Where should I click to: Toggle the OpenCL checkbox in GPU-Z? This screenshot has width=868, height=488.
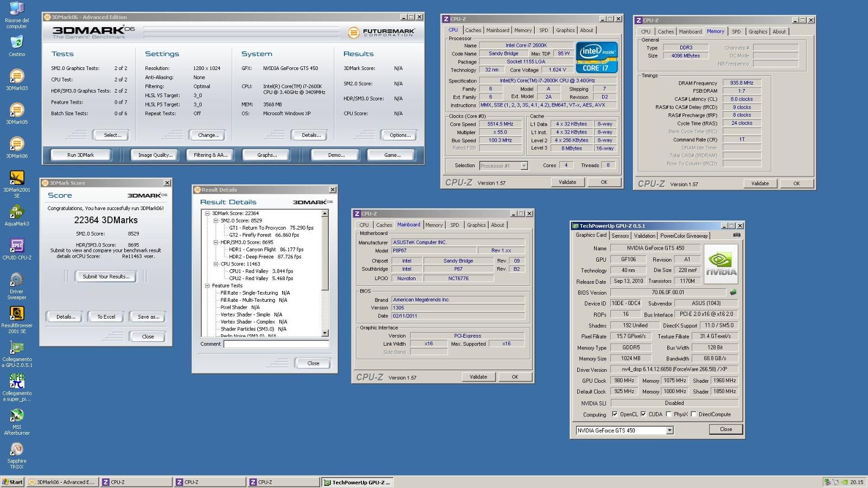click(x=614, y=414)
